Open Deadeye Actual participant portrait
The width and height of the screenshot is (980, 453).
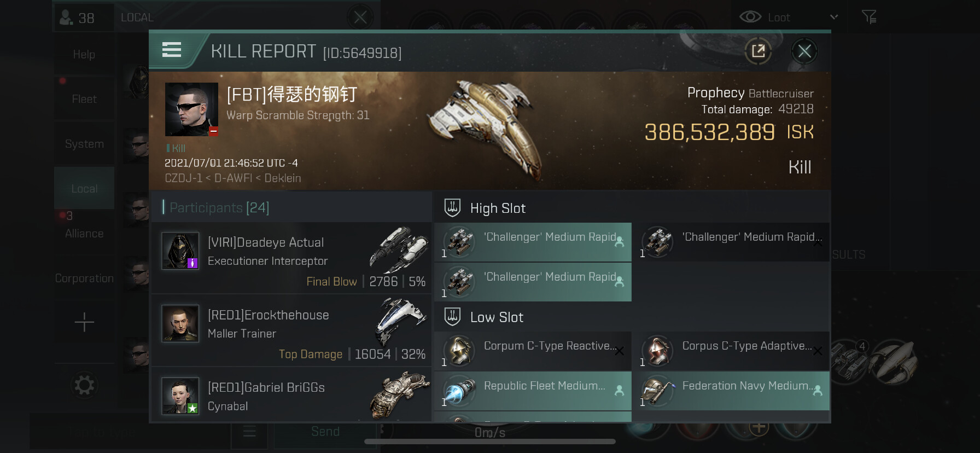(x=180, y=251)
